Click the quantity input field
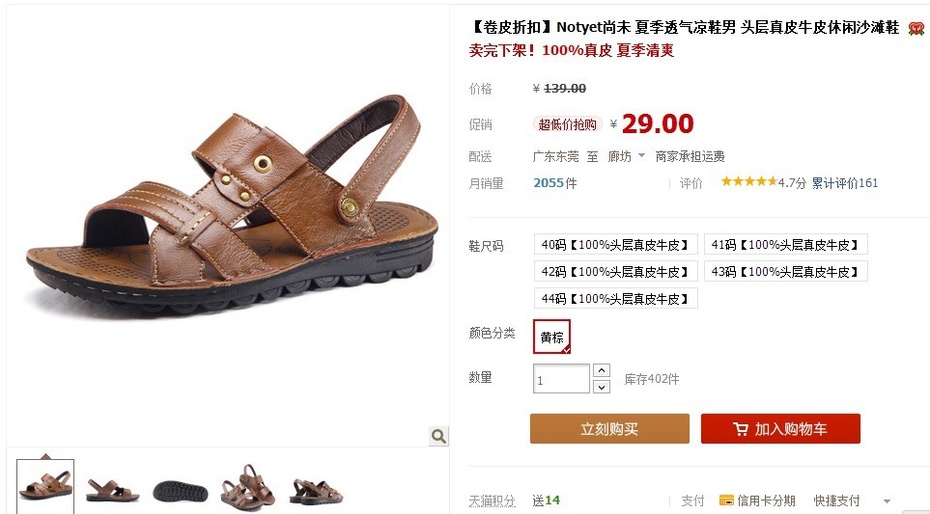 coord(562,379)
